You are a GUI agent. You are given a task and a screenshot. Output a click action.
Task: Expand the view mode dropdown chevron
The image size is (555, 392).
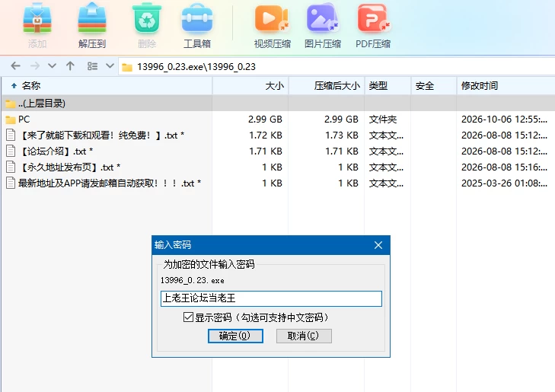coord(110,65)
